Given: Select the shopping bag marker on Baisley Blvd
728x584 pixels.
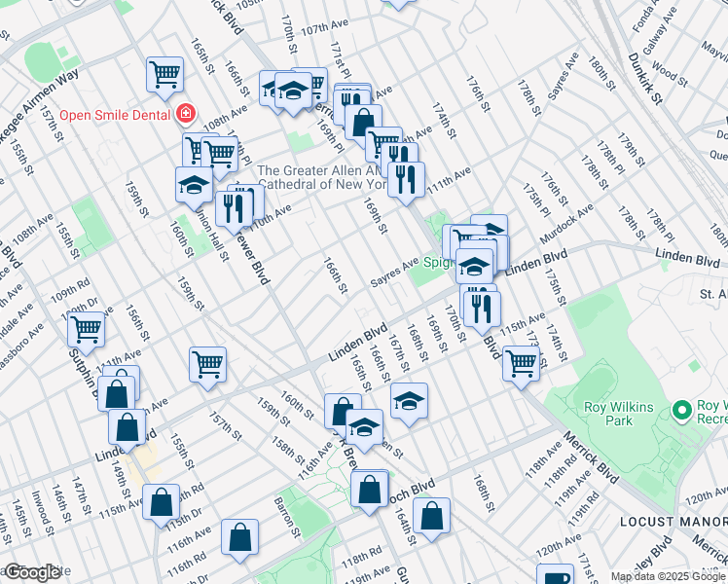Looking at the screenshot, I should click(370, 490).
